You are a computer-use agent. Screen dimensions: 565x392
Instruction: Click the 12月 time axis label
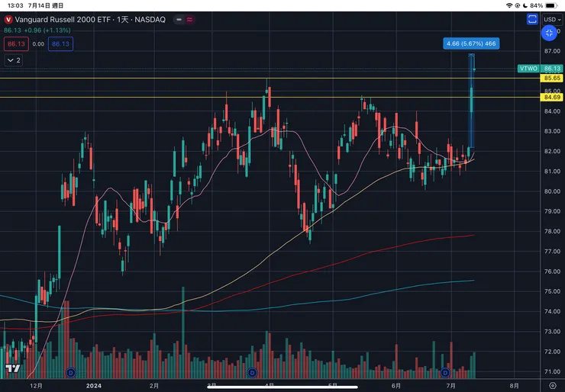(x=37, y=386)
